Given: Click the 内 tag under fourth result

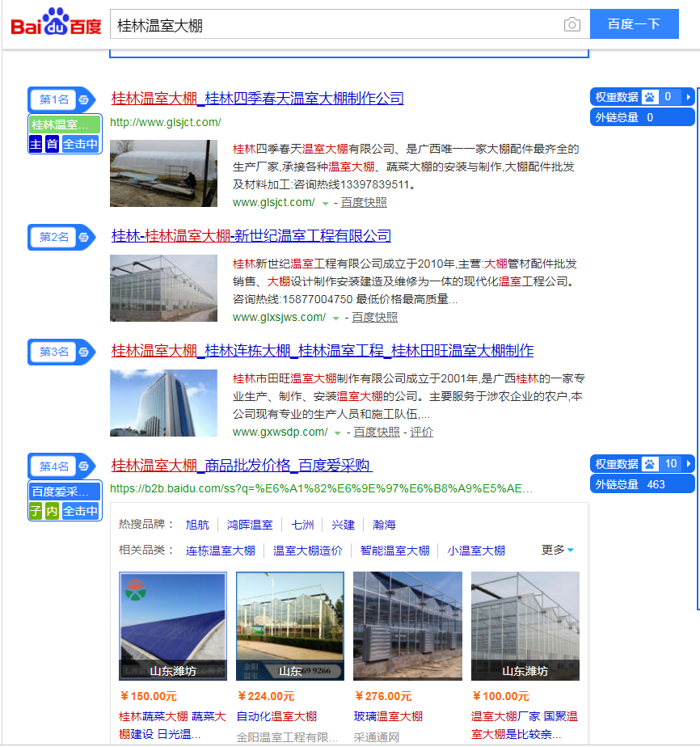Looking at the screenshot, I should [53, 511].
